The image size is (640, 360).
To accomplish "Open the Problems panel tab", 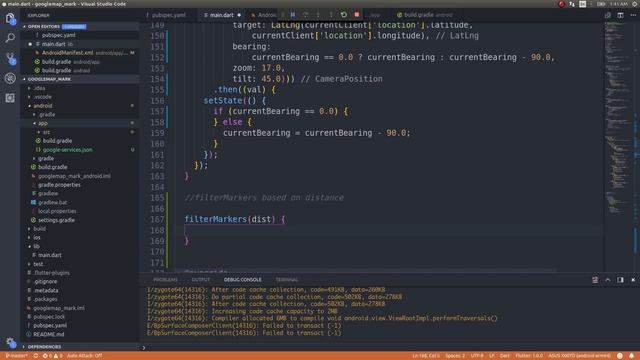I will 165,280.
